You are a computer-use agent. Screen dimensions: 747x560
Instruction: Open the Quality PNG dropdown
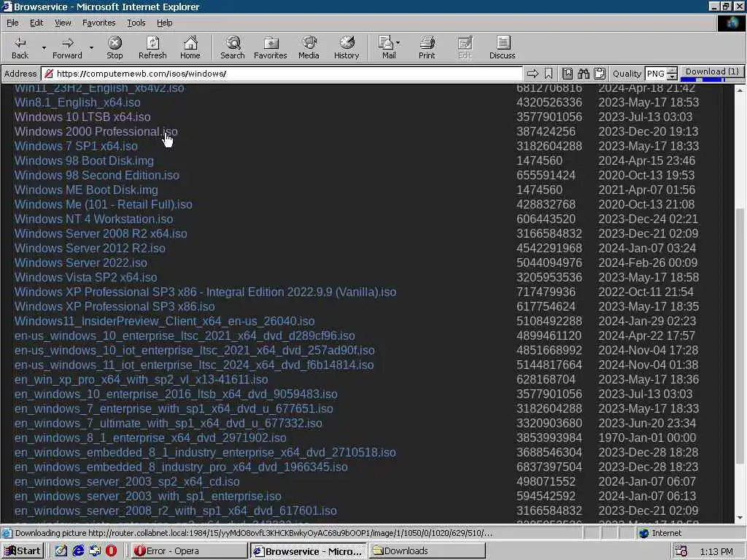click(x=661, y=74)
